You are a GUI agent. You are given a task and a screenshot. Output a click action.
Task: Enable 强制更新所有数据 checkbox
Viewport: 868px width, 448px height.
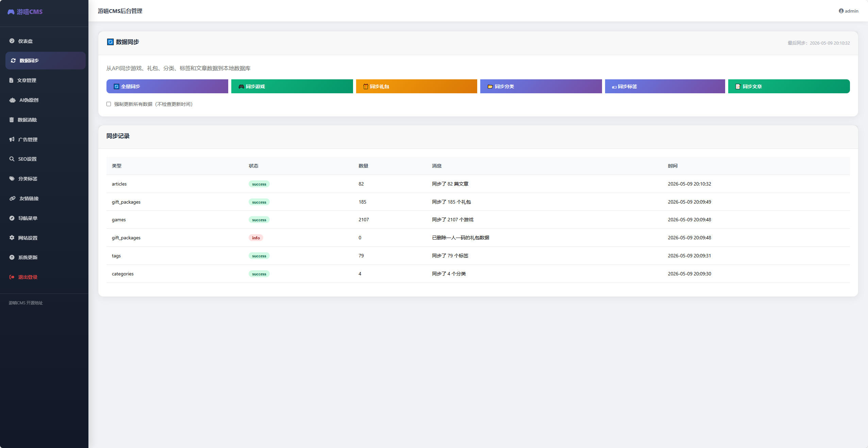click(x=108, y=104)
